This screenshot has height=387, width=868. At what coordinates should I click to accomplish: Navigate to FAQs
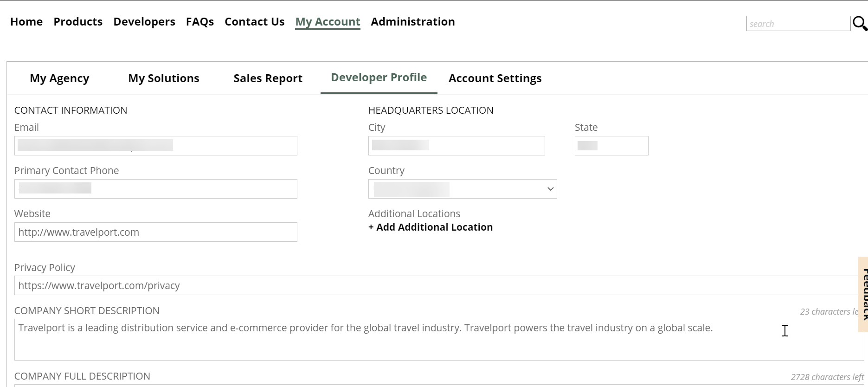click(200, 22)
